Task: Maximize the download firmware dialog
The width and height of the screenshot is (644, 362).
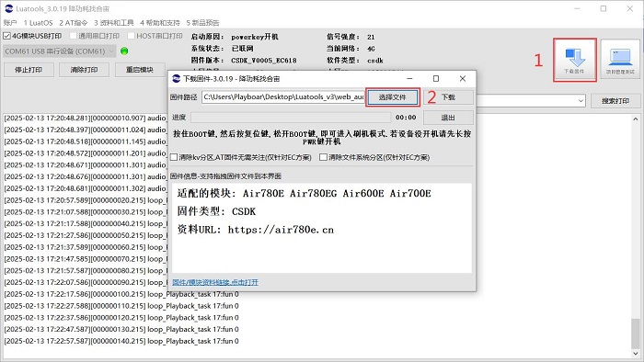Action: [x=436, y=78]
